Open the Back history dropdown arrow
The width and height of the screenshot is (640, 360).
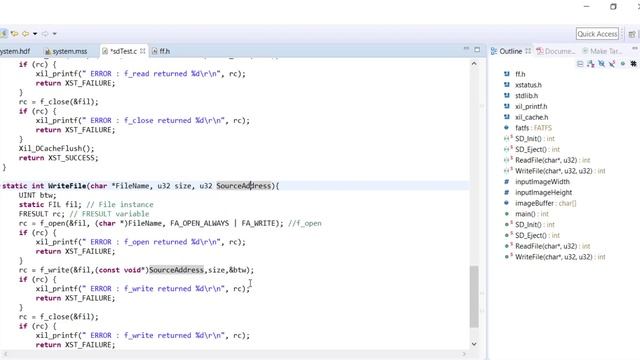coord(35,34)
